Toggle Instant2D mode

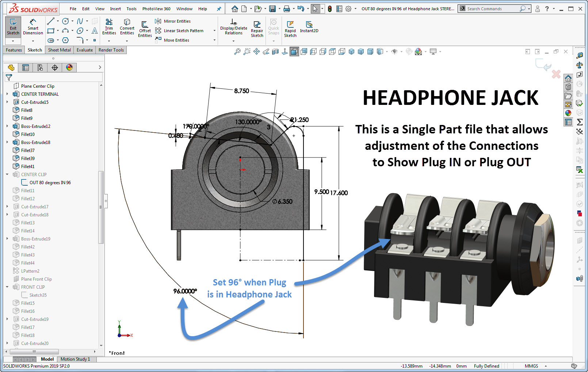309,27
